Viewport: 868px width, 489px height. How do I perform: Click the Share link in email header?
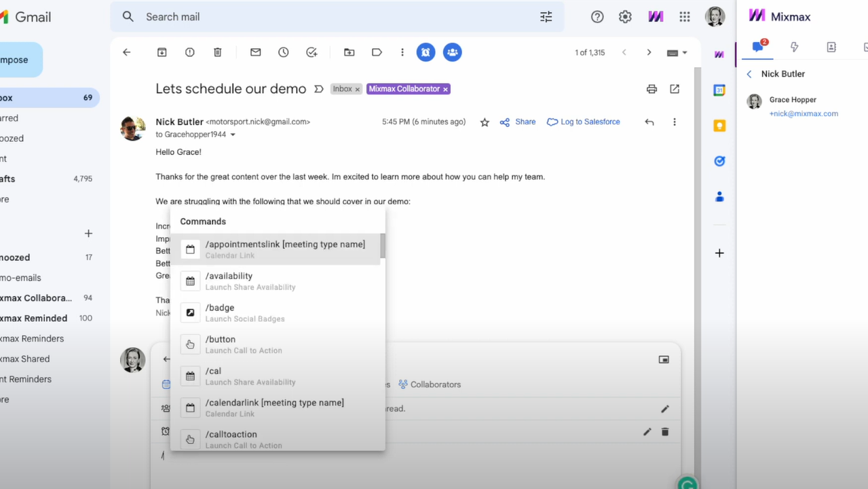(518, 122)
